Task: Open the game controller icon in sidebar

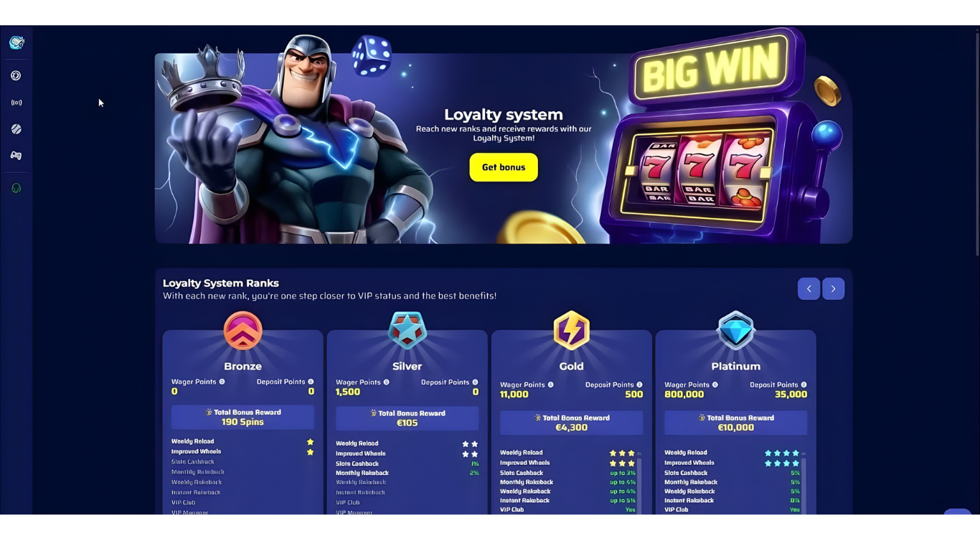Action: click(x=16, y=156)
